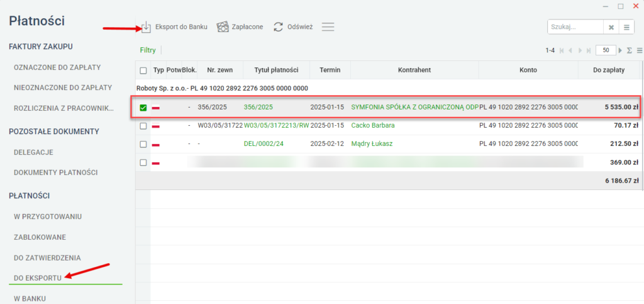Click the red type flag in row 356/2025
Image resolution: width=644 pixels, height=304 pixels.
(x=156, y=108)
